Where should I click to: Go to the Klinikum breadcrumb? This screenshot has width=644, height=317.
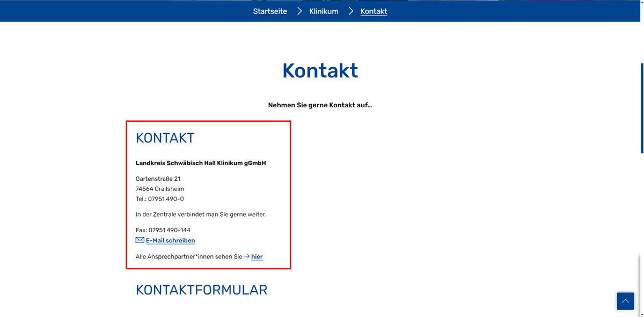(324, 11)
